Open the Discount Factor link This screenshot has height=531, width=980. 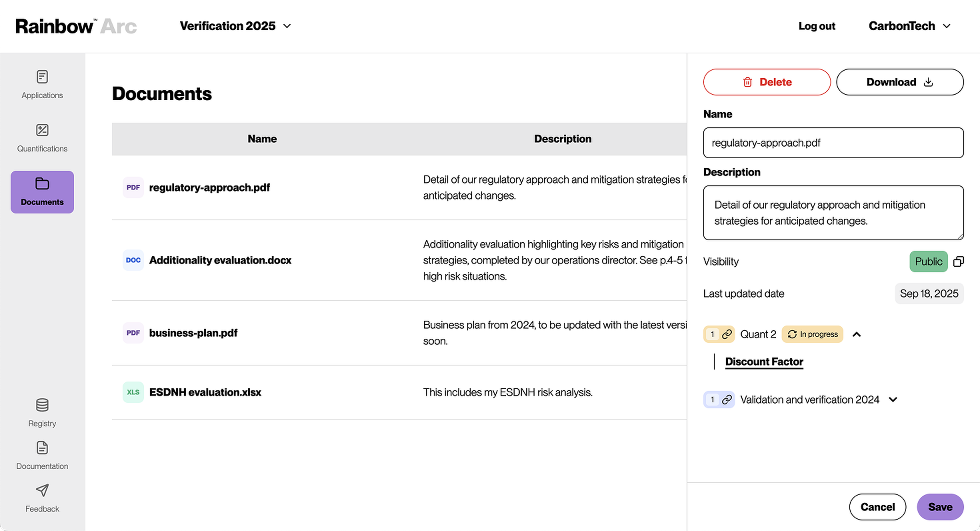[x=764, y=362]
